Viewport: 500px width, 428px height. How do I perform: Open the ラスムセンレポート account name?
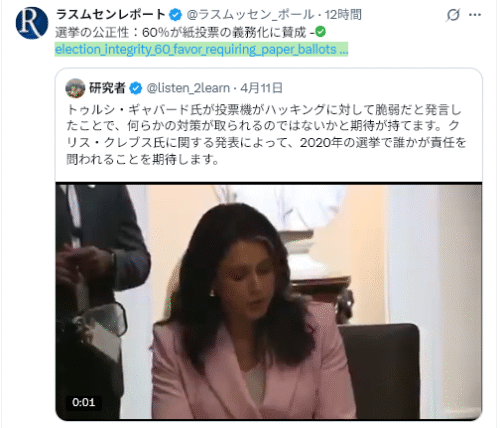[x=111, y=15]
